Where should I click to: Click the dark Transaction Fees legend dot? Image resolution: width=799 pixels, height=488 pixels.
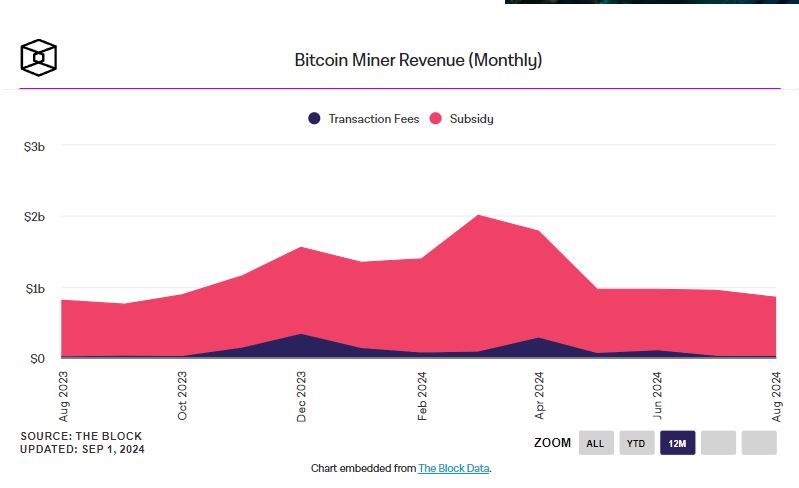point(314,118)
